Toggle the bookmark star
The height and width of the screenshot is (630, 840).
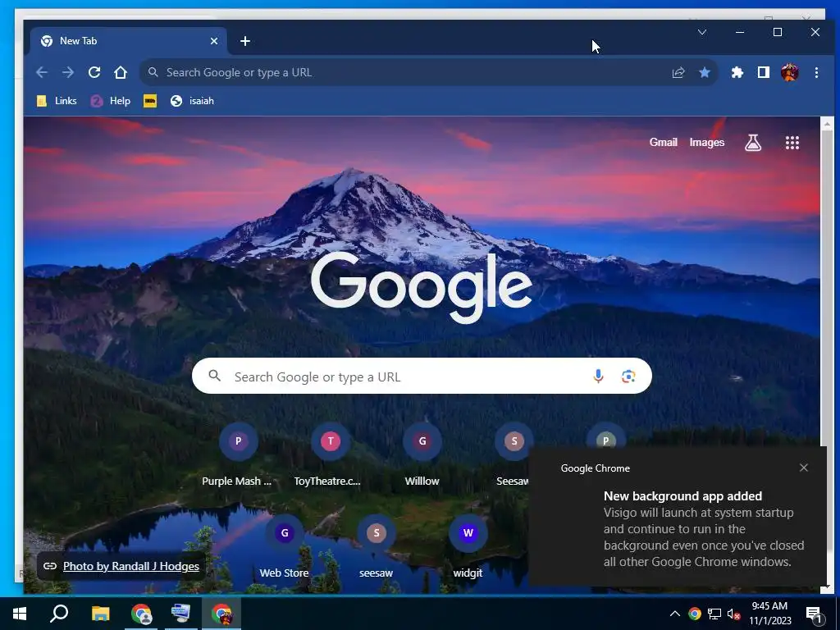[x=705, y=72]
